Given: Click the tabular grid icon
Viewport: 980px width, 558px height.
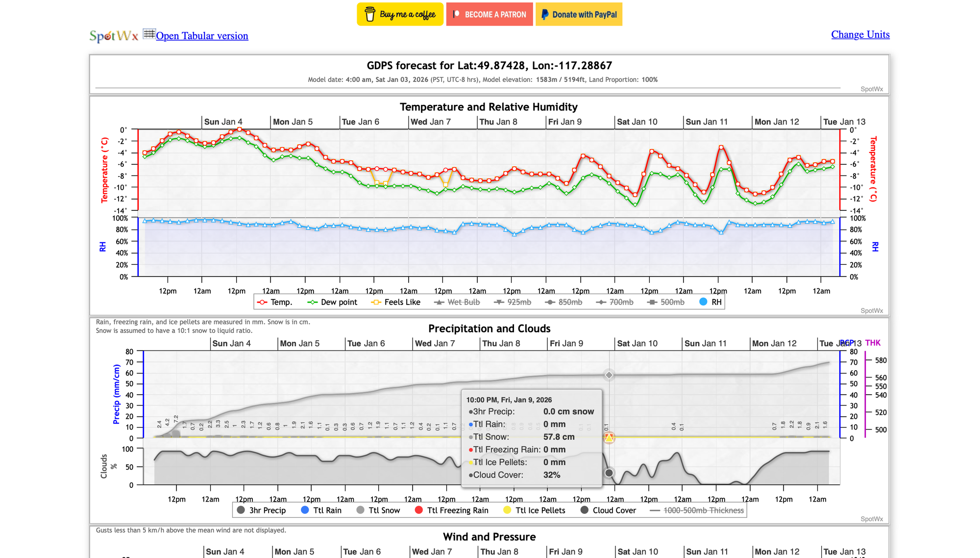Looking at the screenshot, I should point(149,34).
